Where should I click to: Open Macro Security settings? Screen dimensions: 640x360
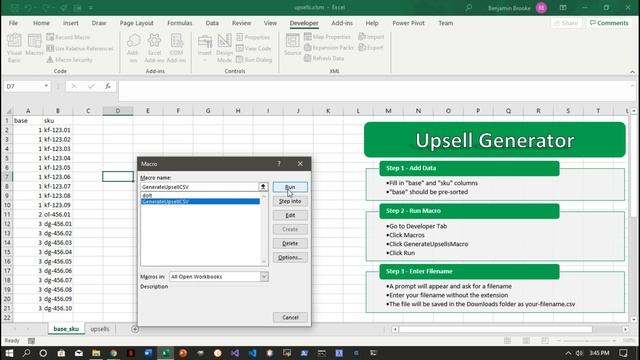69,60
